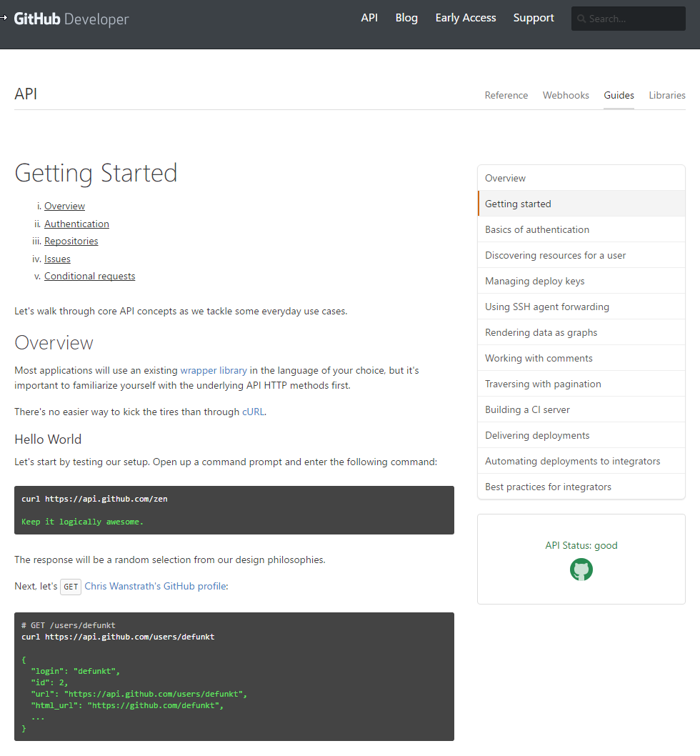This screenshot has width=700, height=756.
Task: Click the "html_url" JSON line
Action: (127, 705)
